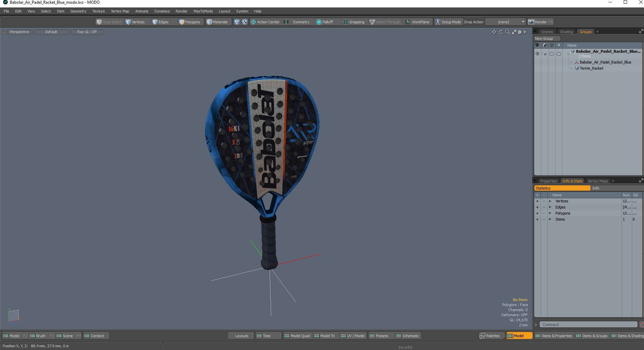Choose Materials selection mode
This screenshot has width=644, height=350.
[x=218, y=22]
